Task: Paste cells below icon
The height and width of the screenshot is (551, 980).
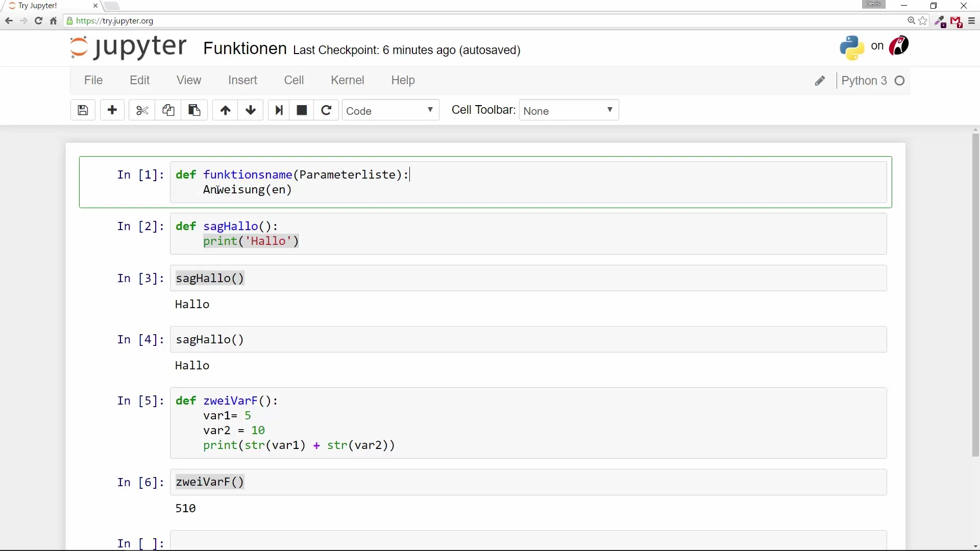Action: click(x=194, y=110)
